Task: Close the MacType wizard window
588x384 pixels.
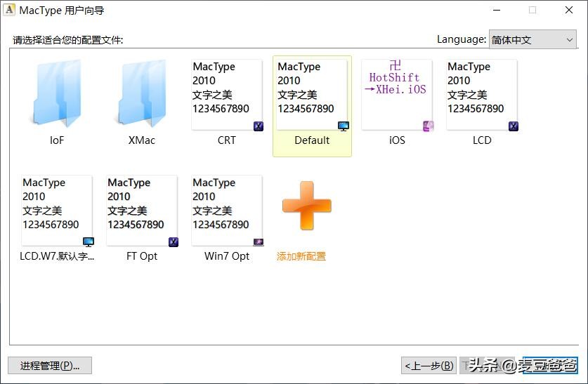Action: [569, 11]
